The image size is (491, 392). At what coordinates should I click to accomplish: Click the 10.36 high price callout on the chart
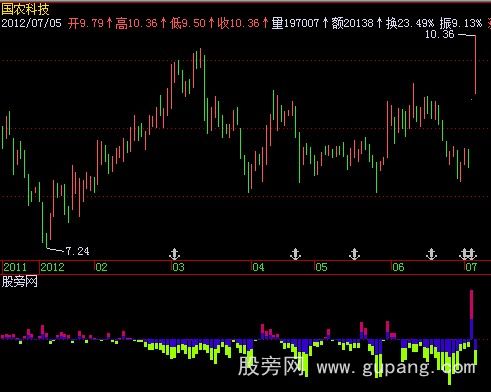click(439, 34)
